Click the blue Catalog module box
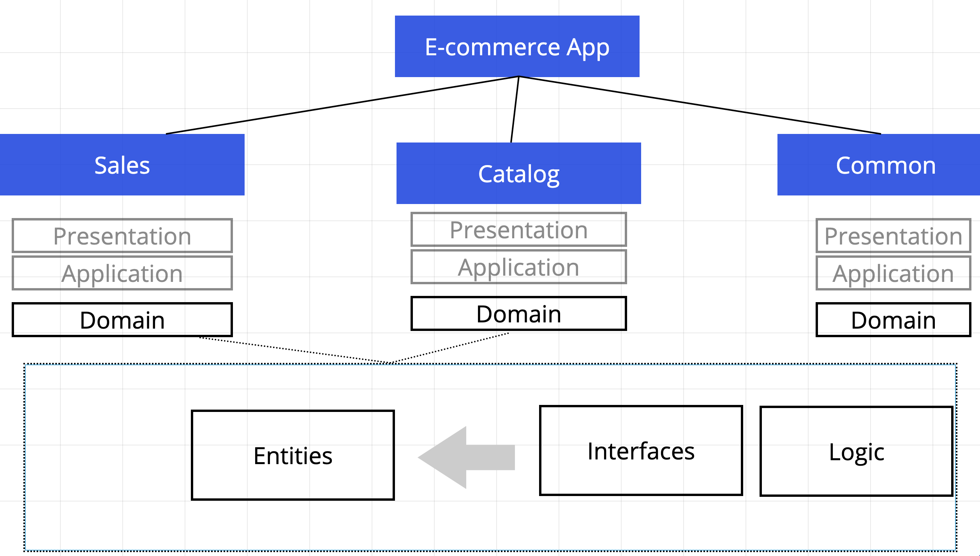 (518, 173)
